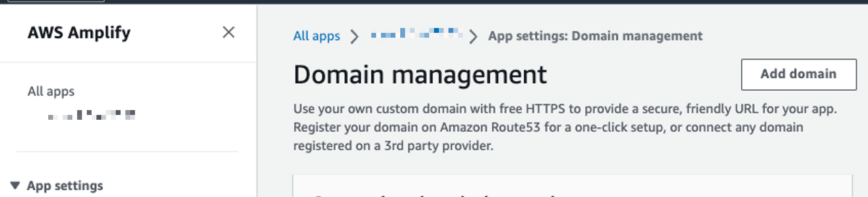Click the AWS Amplify sidebar title

(79, 32)
